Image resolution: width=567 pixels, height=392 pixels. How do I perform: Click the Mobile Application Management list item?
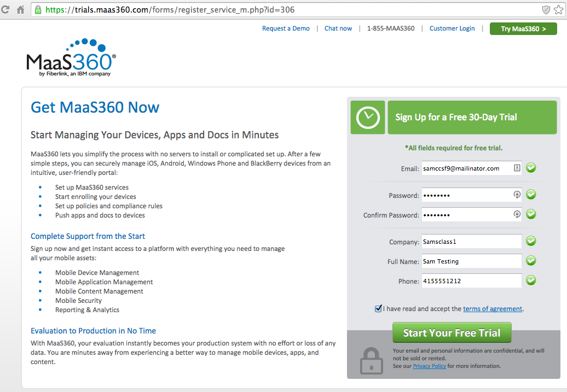point(104,282)
